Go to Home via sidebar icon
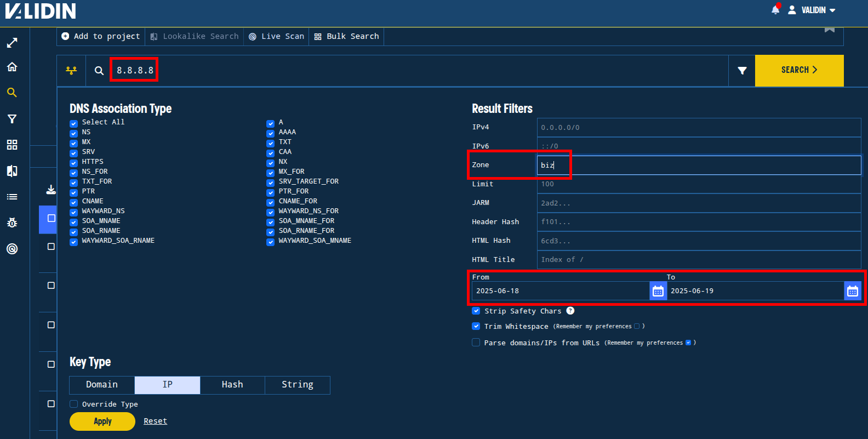868x439 pixels. click(12, 67)
